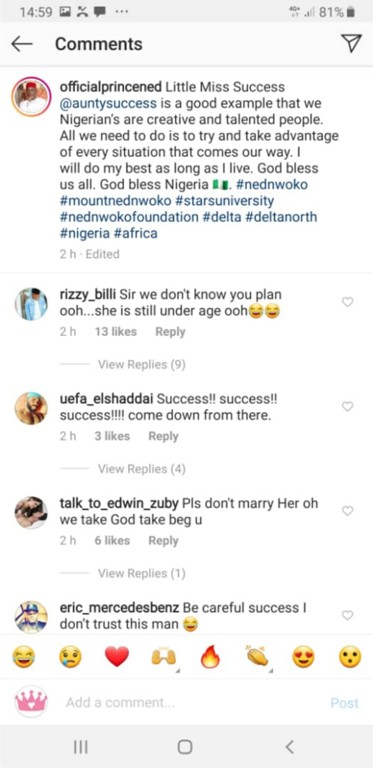The image size is (373, 768).
Task: Insert the crying face emoji
Action: coord(70,657)
